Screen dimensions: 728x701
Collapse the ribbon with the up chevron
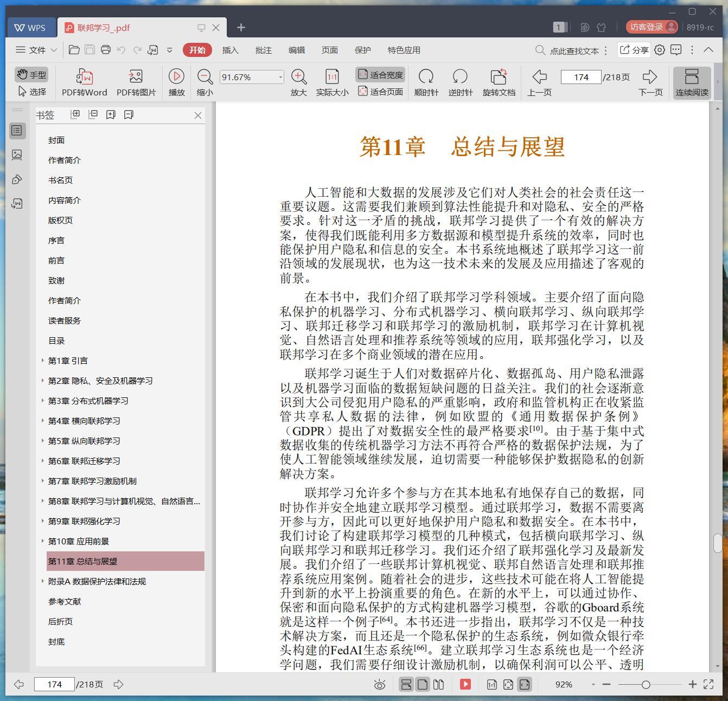[708, 50]
